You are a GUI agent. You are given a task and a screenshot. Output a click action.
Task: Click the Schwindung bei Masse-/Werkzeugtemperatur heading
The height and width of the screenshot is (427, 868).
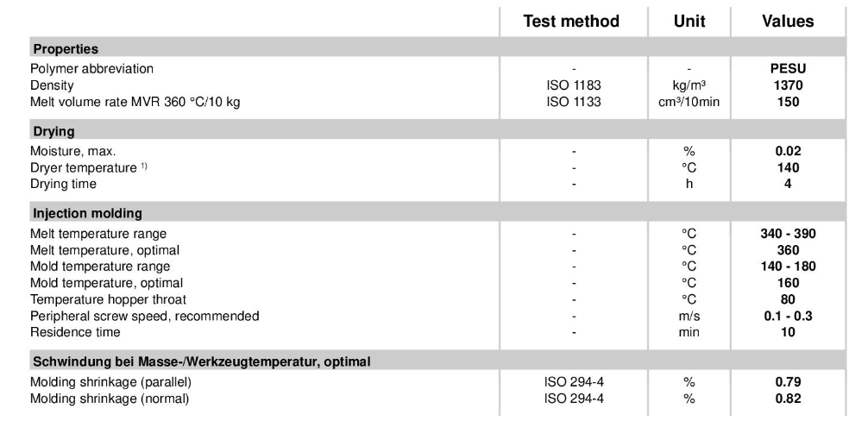click(x=202, y=361)
